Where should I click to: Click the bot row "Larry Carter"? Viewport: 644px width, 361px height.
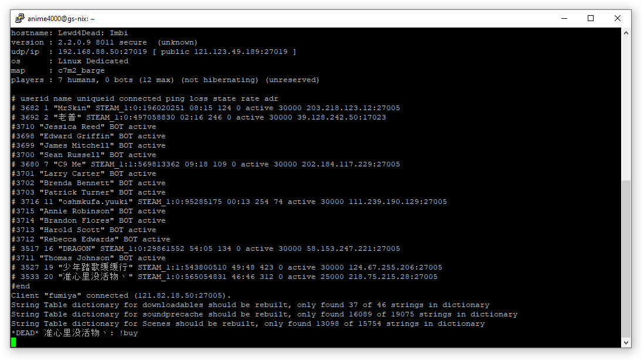[x=84, y=173]
